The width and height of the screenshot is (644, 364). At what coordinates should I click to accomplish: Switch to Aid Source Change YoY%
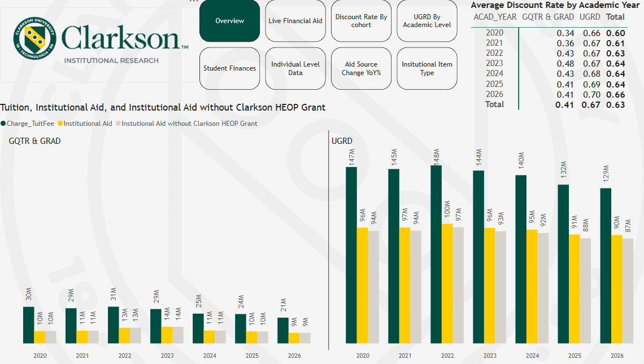(x=361, y=68)
